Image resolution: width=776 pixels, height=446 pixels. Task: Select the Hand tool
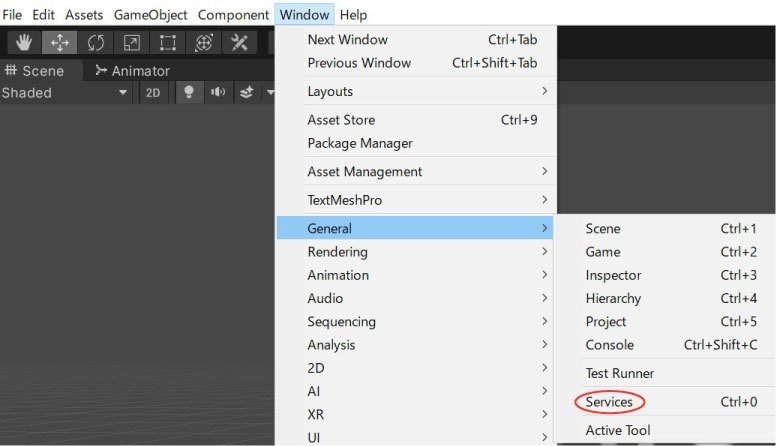[24, 43]
